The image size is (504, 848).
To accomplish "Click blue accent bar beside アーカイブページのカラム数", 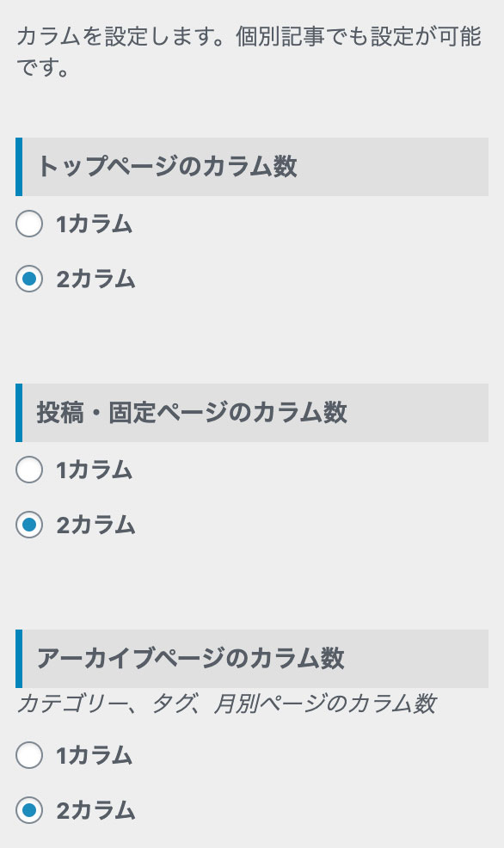I will [19, 659].
